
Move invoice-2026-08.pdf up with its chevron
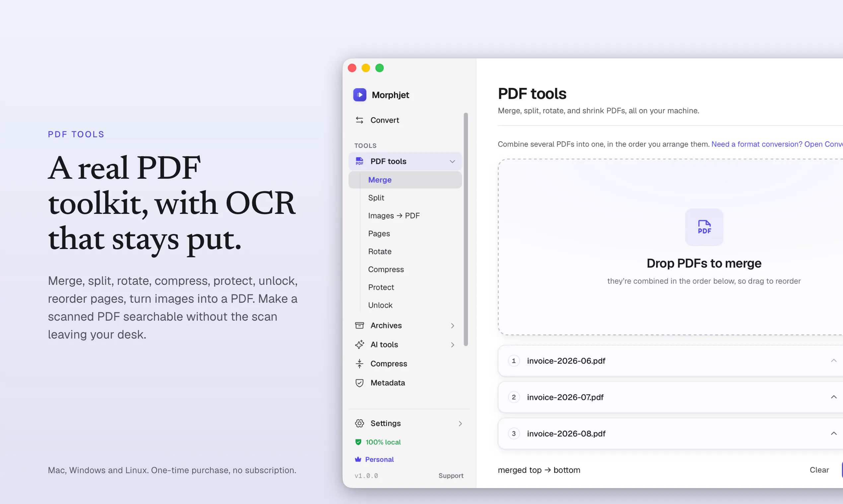point(833,433)
